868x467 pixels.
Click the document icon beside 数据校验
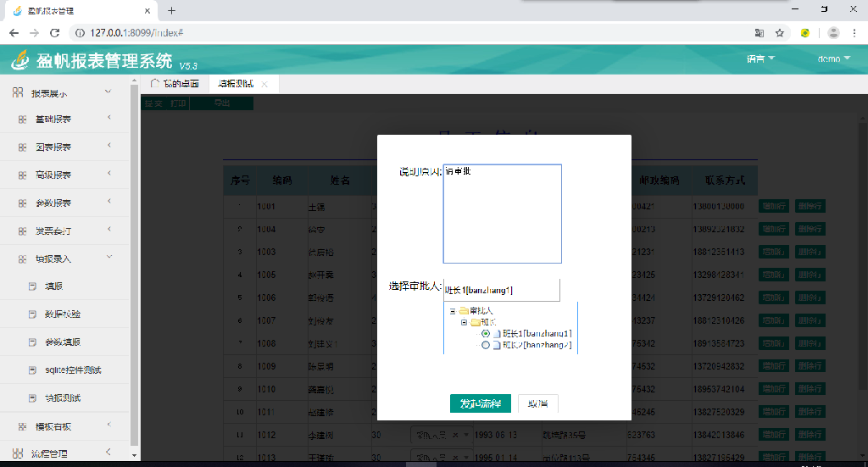33,314
